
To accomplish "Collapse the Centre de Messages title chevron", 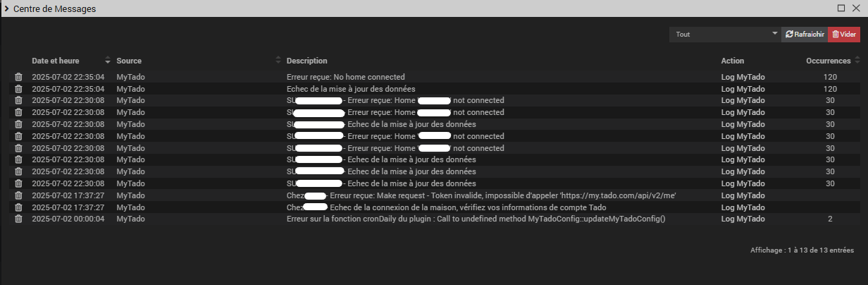I will [x=6, y=8].
